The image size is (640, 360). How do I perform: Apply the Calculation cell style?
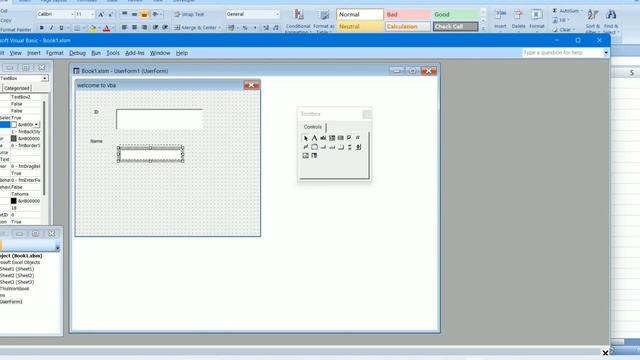tap(407, 27)
